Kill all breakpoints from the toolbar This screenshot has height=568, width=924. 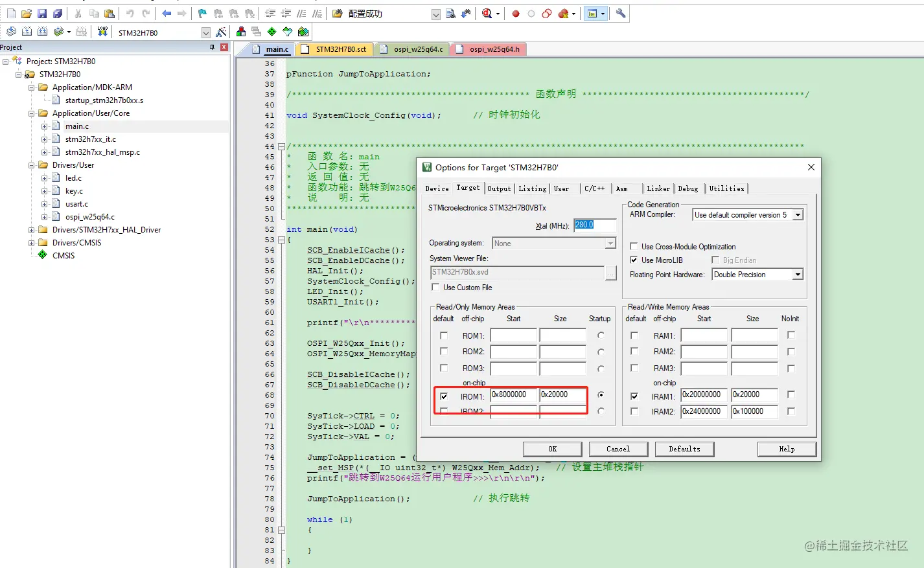point(563,14)
